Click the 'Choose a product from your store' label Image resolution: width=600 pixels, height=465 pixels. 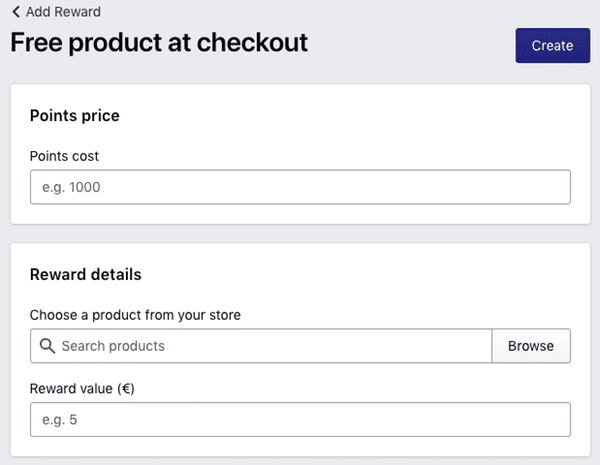(x=135, y=315)
